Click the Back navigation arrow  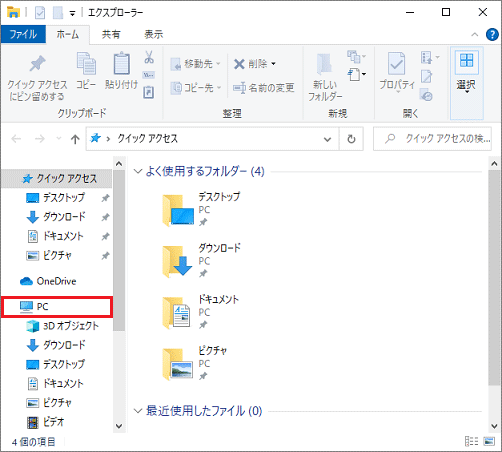16,139
